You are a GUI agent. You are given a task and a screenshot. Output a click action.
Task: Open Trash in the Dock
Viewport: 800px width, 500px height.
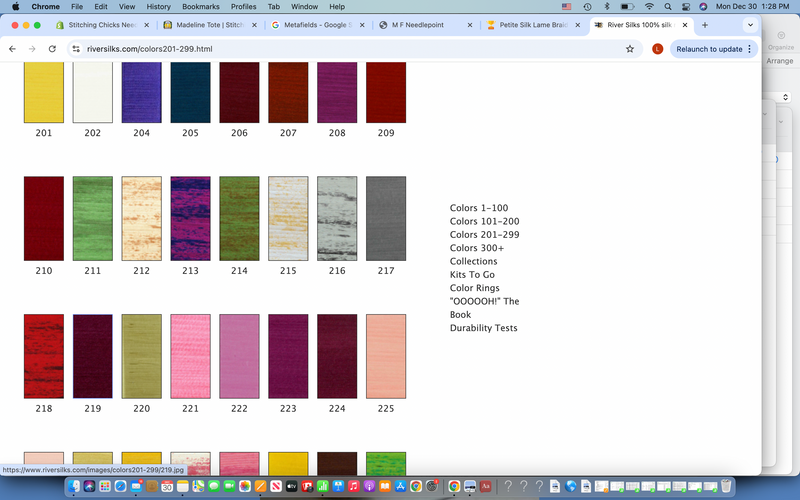pyautogui.click(x=724, y=486)
